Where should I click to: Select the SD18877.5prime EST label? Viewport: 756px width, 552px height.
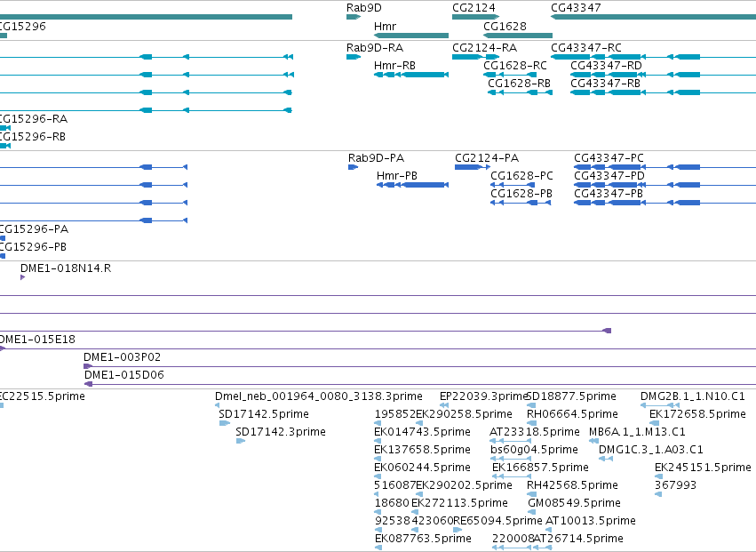pos(571,396)
